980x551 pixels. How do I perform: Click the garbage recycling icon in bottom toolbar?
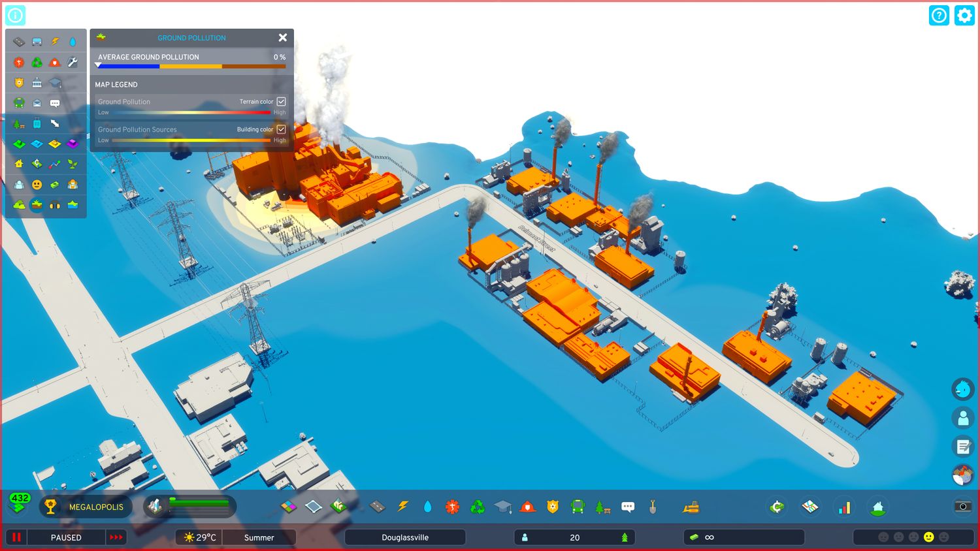(478, 507)
